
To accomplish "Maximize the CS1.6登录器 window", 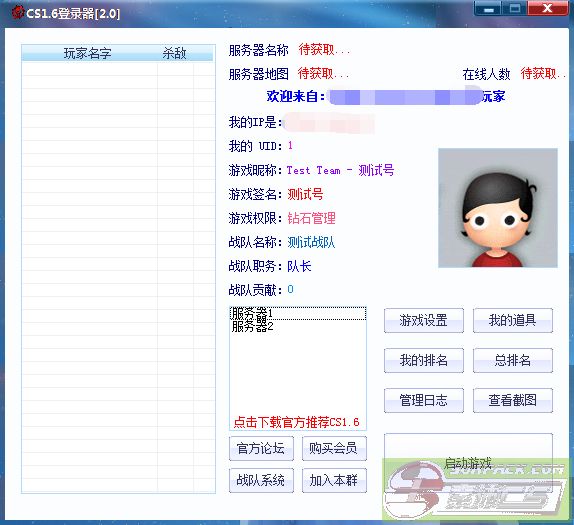I will pos(515,8).
